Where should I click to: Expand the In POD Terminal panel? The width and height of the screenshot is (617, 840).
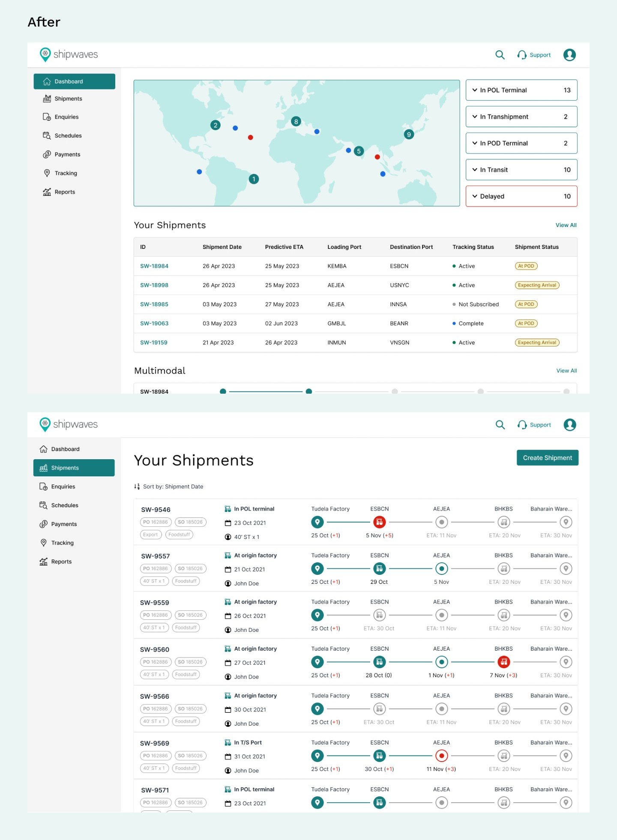[521, 143]
